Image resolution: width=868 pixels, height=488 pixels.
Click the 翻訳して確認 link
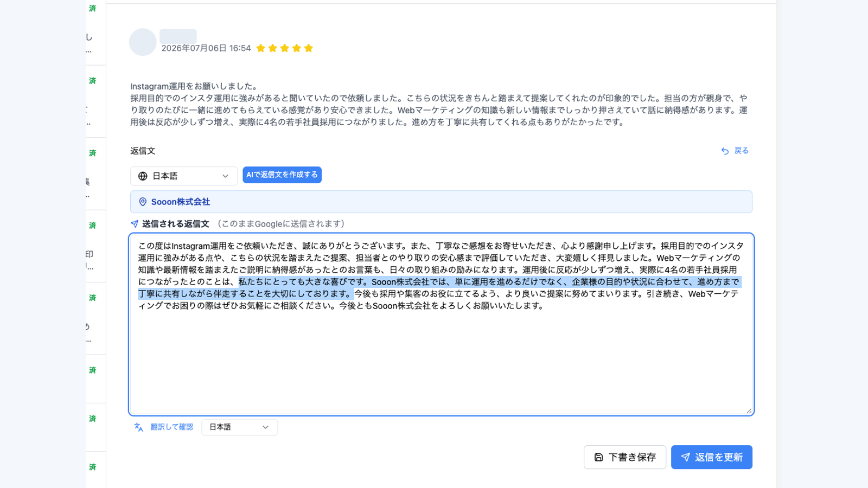point(171,427)
